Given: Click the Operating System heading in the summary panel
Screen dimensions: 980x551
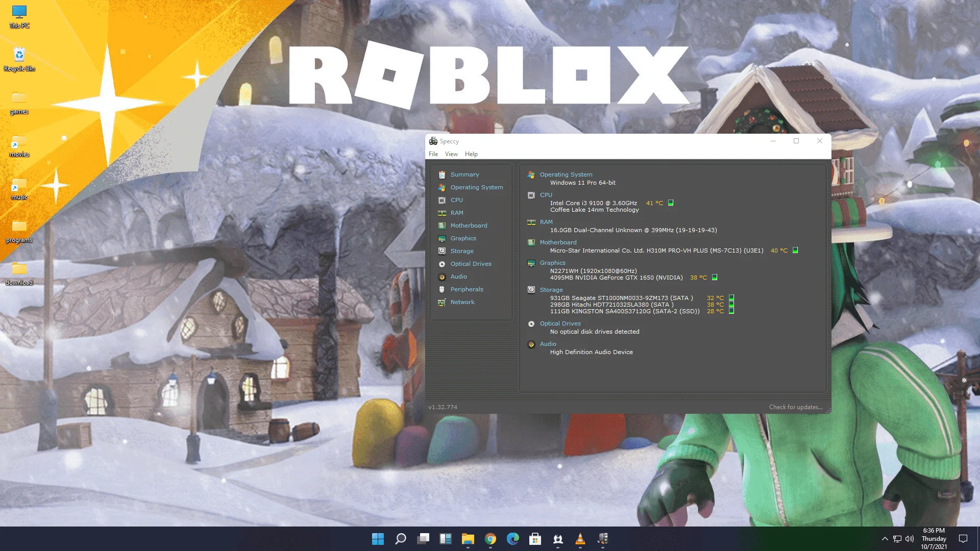Looking at the screenshot, I should click(x=566, y=174).
